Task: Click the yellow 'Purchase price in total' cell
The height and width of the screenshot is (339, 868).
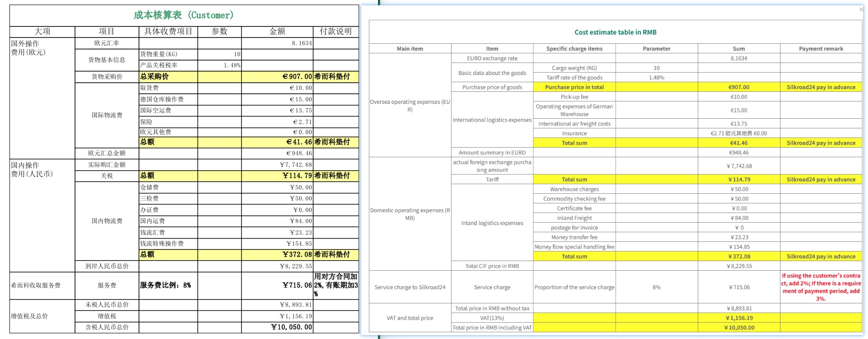Action: [574, 87]
